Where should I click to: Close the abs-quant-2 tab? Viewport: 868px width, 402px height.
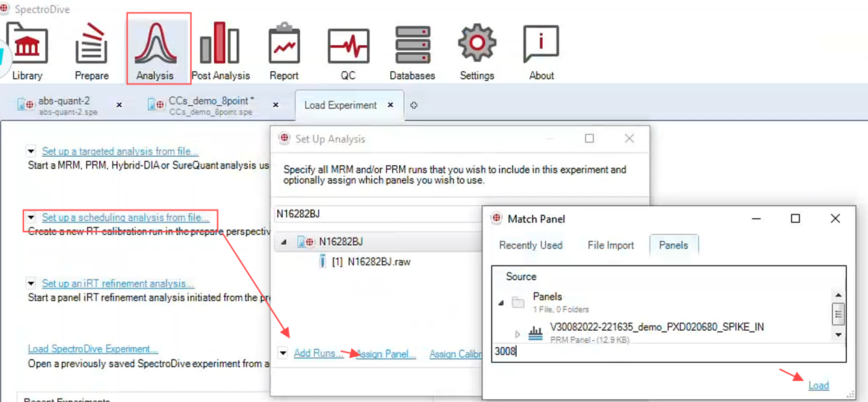tap(119, 105)
